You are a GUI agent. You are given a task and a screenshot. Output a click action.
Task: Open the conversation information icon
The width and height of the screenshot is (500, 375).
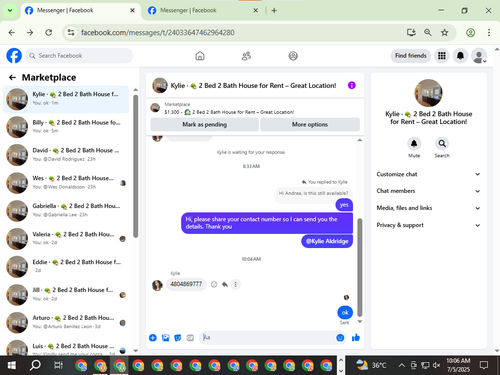[x=352, y=85]
